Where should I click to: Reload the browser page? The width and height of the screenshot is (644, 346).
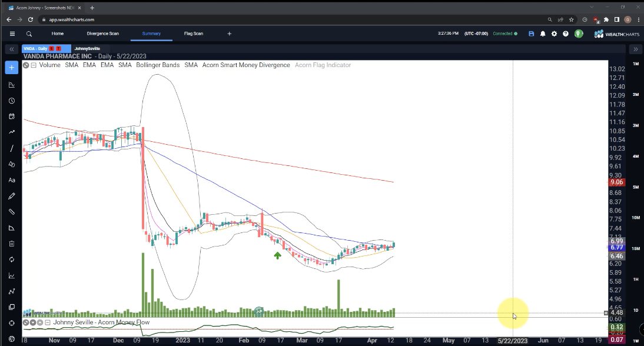click(31, 19)
